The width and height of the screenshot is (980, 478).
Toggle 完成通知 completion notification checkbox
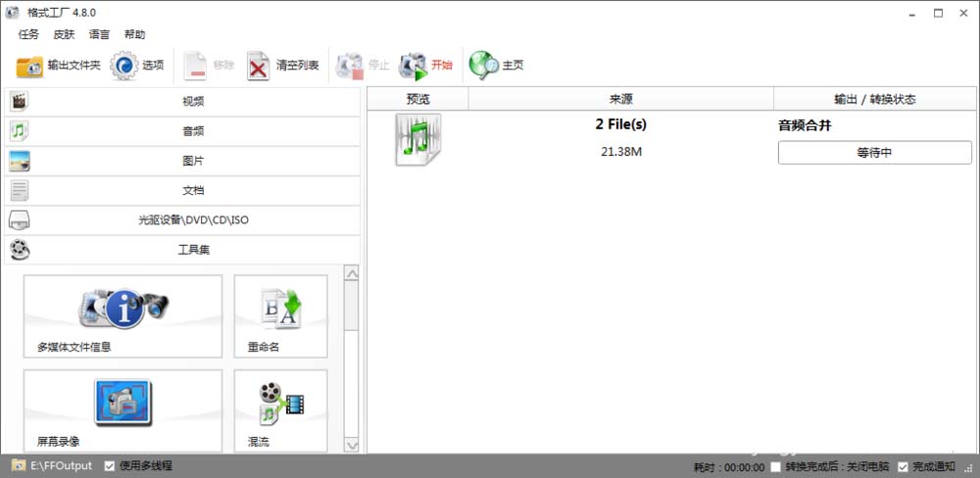point(904,466)
